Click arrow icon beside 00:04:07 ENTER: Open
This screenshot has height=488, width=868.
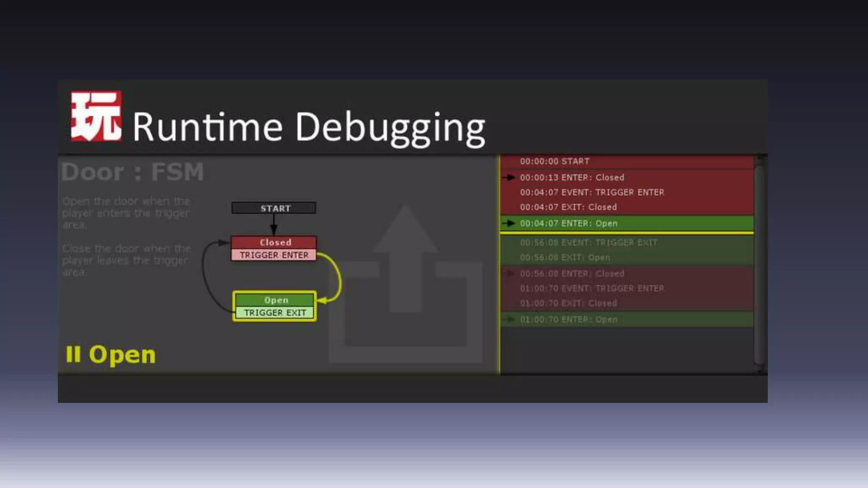[x=510, y=223]
